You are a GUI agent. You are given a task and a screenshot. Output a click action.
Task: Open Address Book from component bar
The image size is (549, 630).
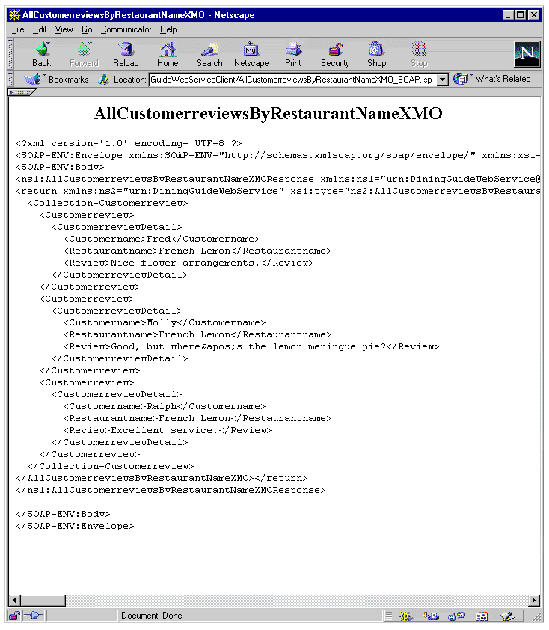pyautogui.click(x=482, y=616)
